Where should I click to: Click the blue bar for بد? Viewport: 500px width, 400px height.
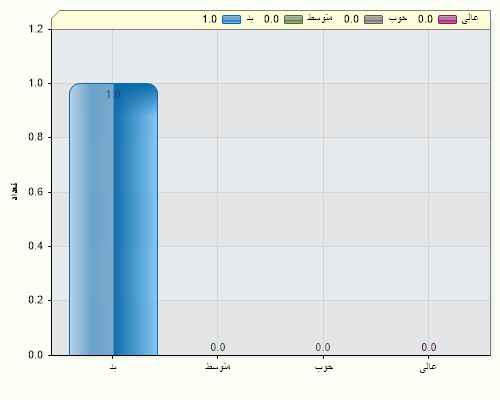click(113, 219)
